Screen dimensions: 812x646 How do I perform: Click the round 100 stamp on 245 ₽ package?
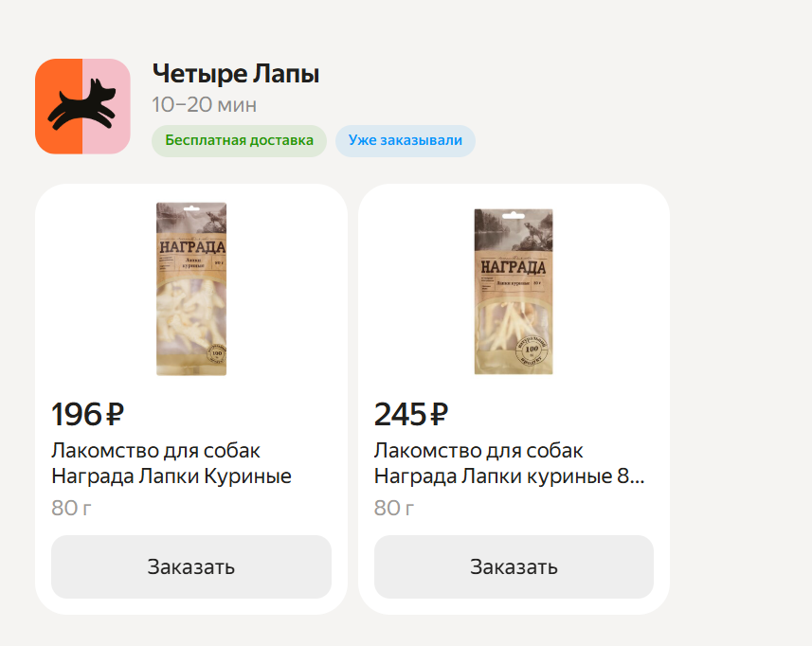532,350
